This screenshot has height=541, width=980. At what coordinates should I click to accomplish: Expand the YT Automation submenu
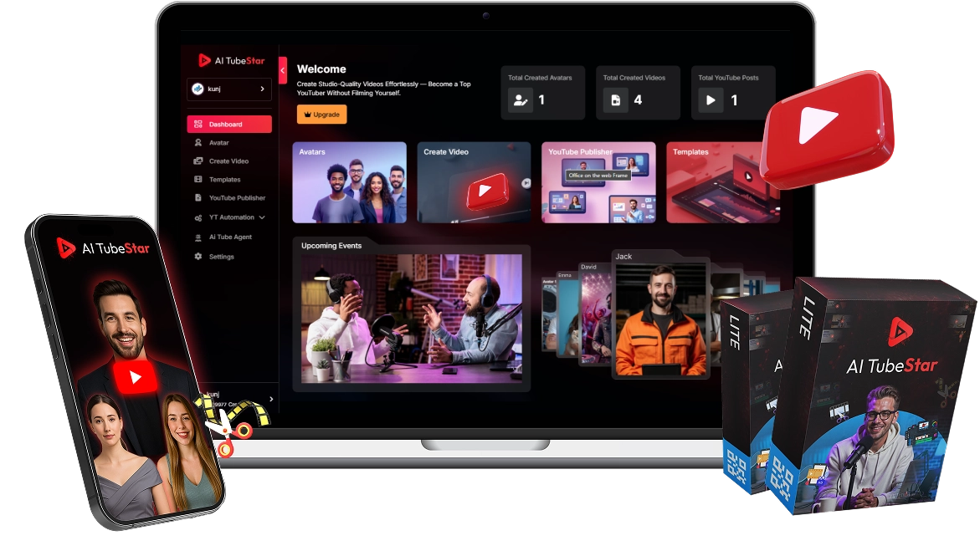point(262,217)
